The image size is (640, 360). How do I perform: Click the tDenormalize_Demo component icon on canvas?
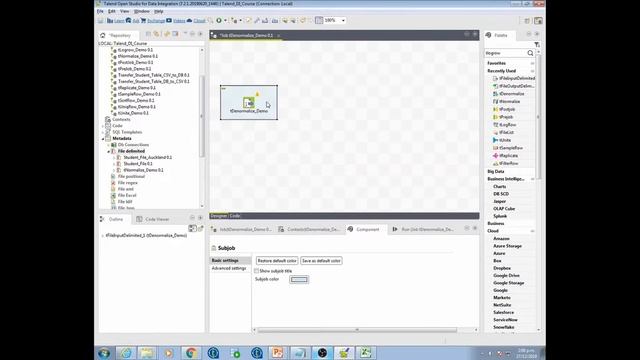[249, 102]
